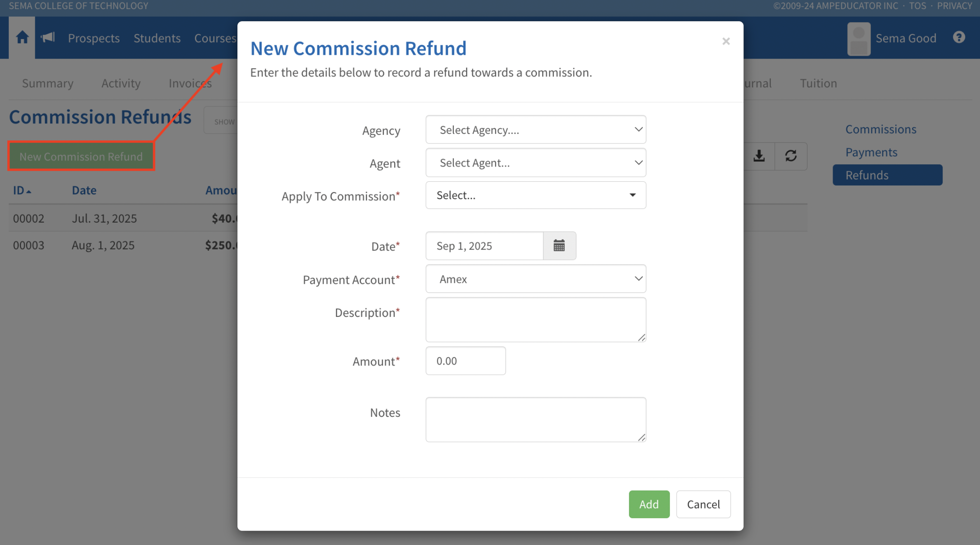The image size is (980, 545).
Task: Click the Cancel button
Action: pos(703,504)
